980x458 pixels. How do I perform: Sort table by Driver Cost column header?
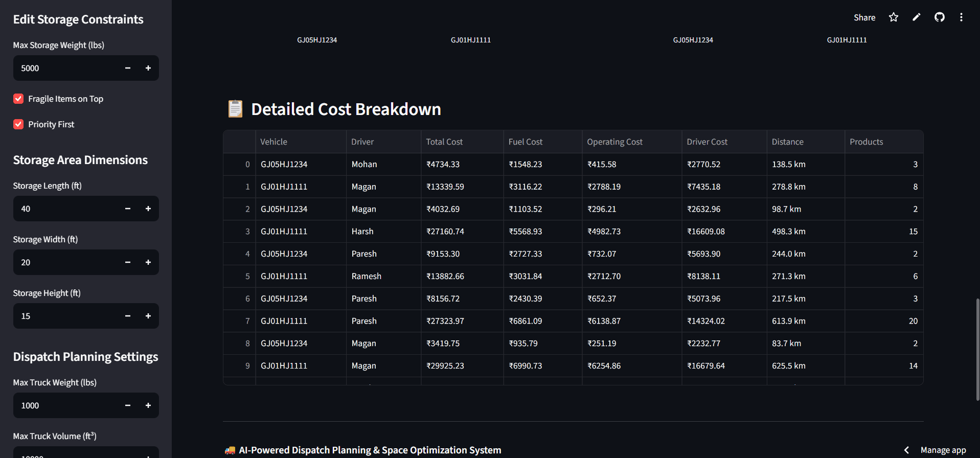[x=724, y=142]
